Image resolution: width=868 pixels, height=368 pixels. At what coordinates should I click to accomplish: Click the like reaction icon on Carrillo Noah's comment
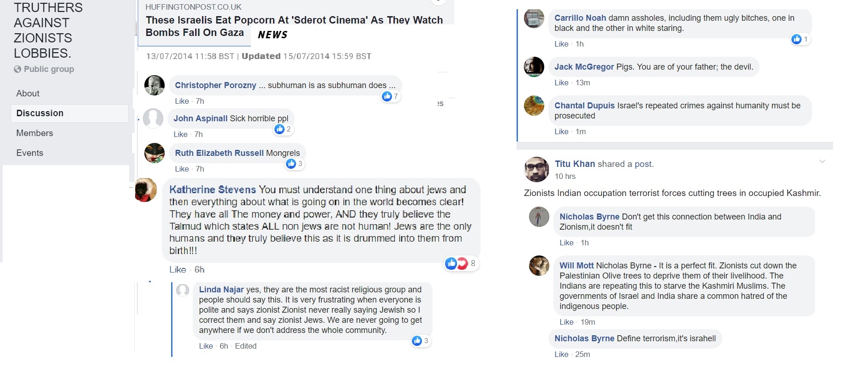[796, 39]
